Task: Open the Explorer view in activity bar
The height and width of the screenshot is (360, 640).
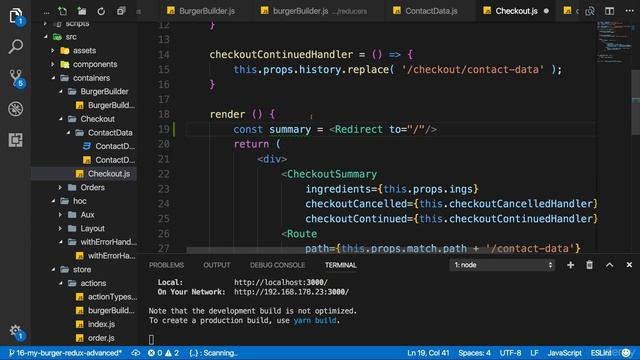Action: tap(16, 16)
